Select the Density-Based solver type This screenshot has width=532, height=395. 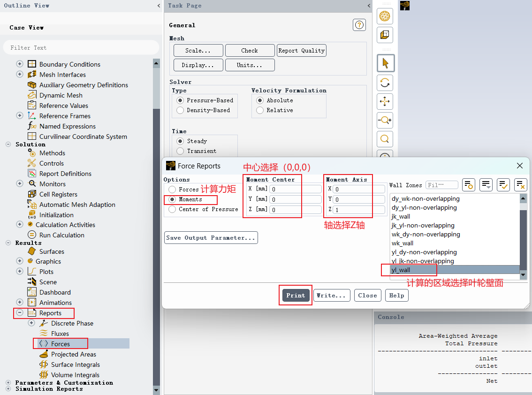(x=180, y=110)
